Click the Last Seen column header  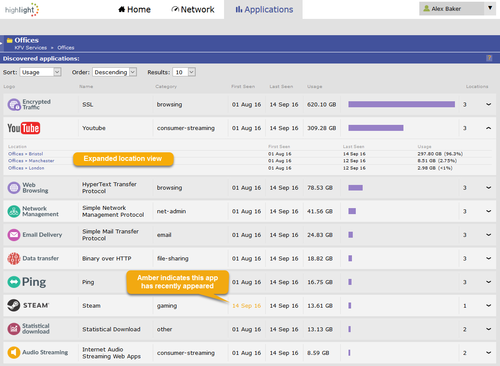click(x=281, y=87)
